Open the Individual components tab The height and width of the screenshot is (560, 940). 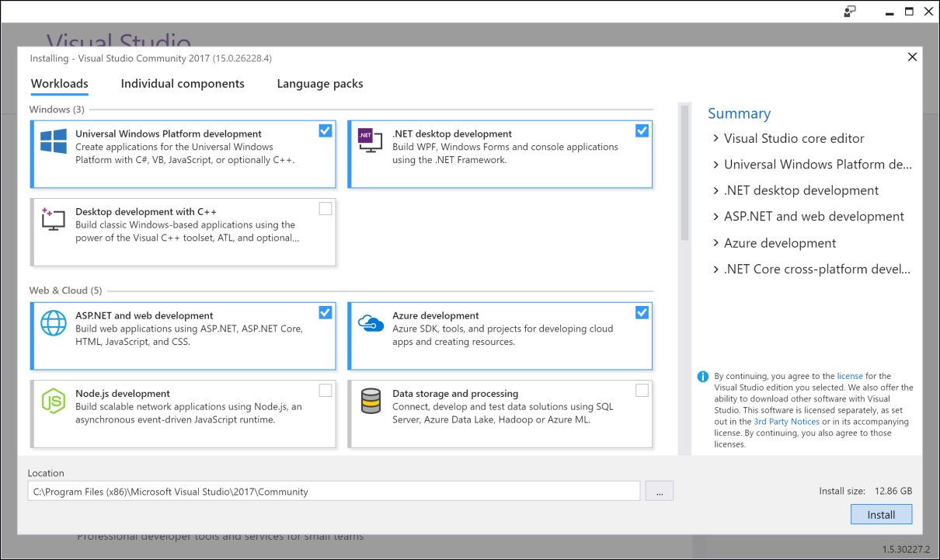coord(183,84)
